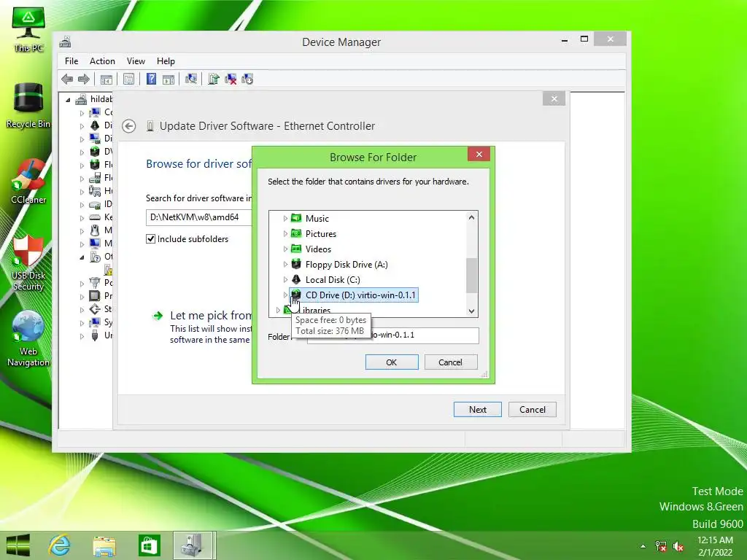The width and height of the screenshot is (747, 560).
Task: Select Local Disk (C:) in folder tree
Action: click(x=326, y=279)
